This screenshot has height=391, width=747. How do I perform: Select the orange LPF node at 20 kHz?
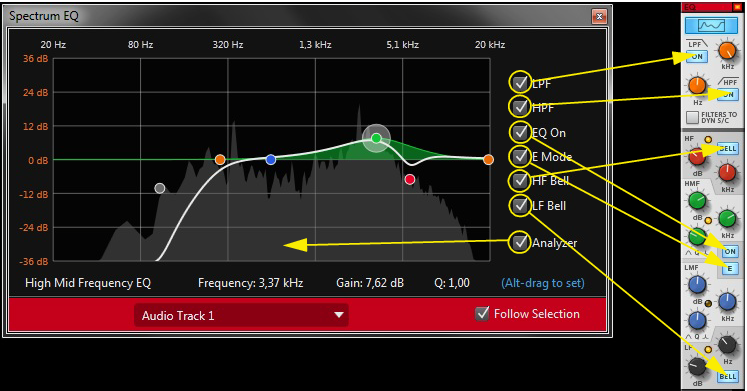point(488,160)
